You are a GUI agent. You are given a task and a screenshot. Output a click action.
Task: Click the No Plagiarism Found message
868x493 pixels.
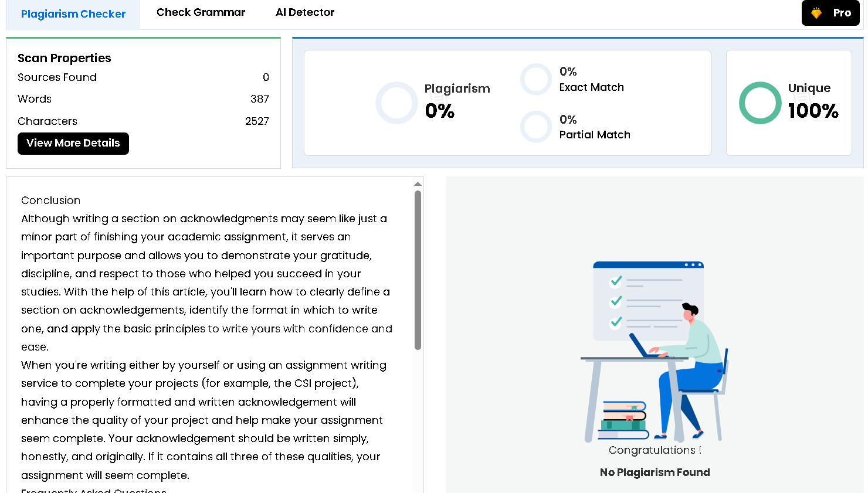[x=655, y=472]
